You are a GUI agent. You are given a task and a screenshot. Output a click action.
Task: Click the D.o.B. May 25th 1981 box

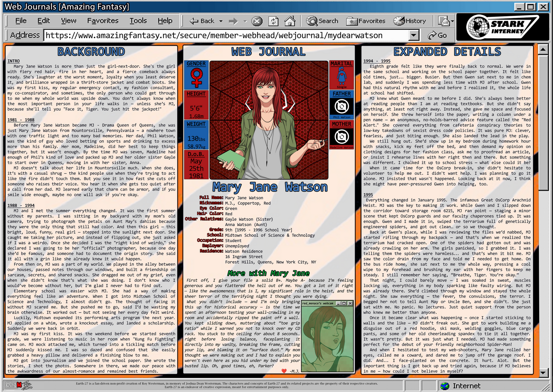click(x=196, y=165)
